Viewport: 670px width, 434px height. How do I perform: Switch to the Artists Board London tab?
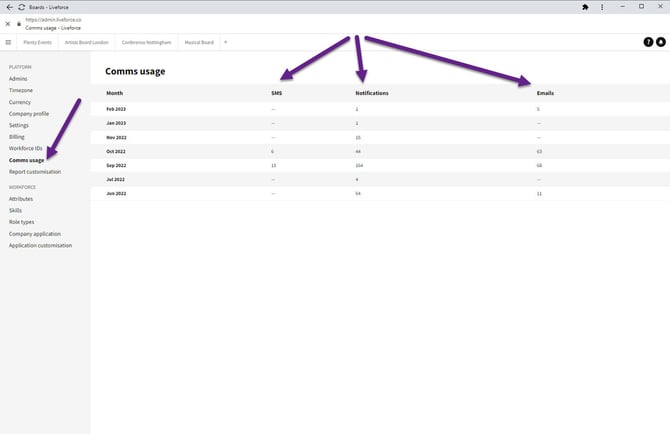[x=87, y=42]
